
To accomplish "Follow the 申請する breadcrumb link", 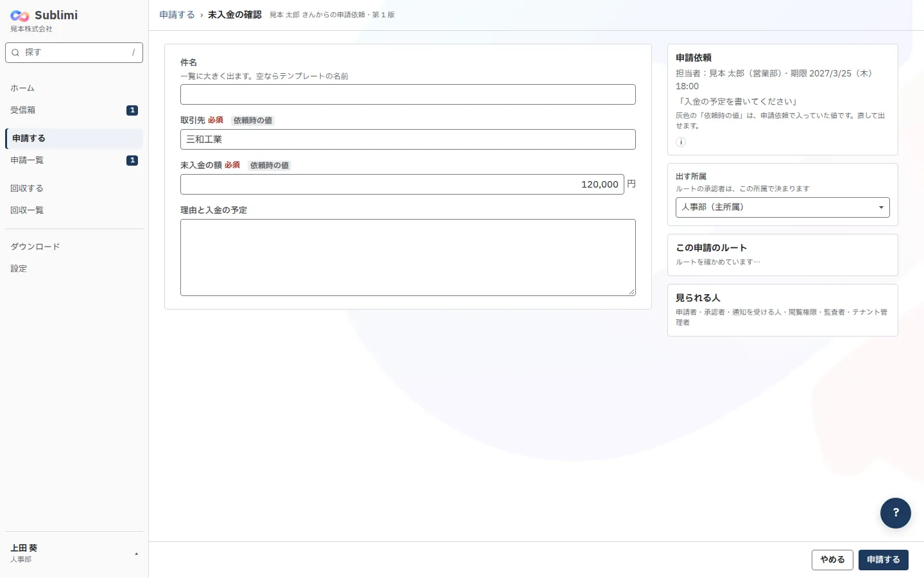I will [x=177, y=15].
